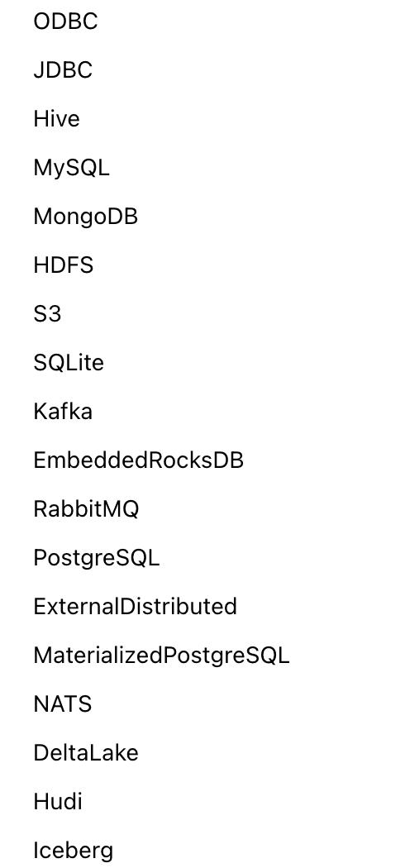Open the MongoDB list item

(x=85, y=217)
